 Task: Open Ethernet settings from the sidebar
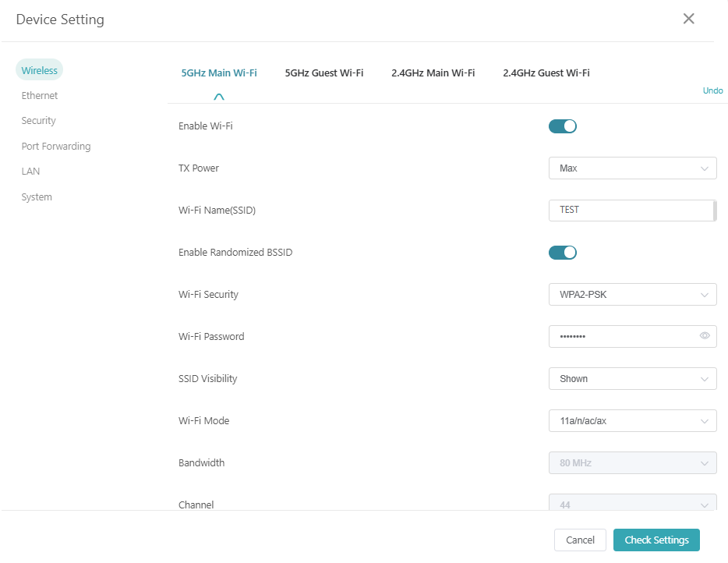pyautogui.click(x=39, y=95)
